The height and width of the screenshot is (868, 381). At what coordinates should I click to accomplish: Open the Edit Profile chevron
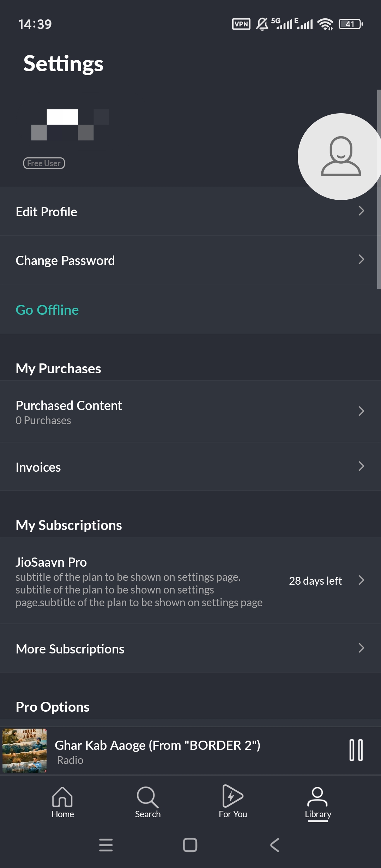point(361,211)
